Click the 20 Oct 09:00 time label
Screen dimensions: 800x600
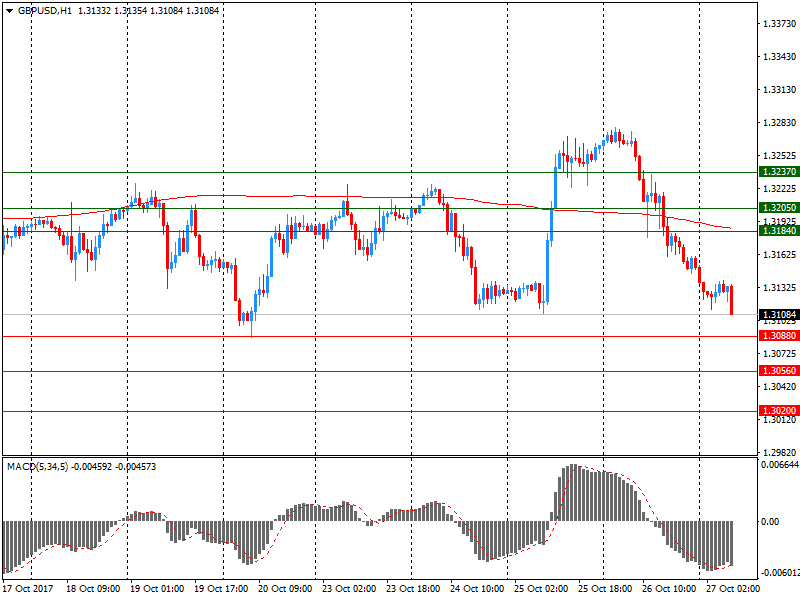pos(285,589)
